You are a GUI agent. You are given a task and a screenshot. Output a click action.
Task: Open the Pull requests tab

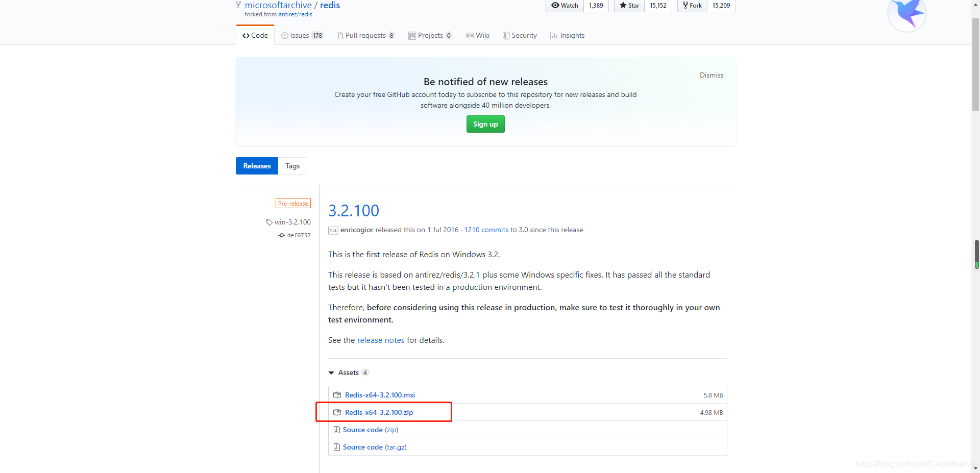pos(365,35)
